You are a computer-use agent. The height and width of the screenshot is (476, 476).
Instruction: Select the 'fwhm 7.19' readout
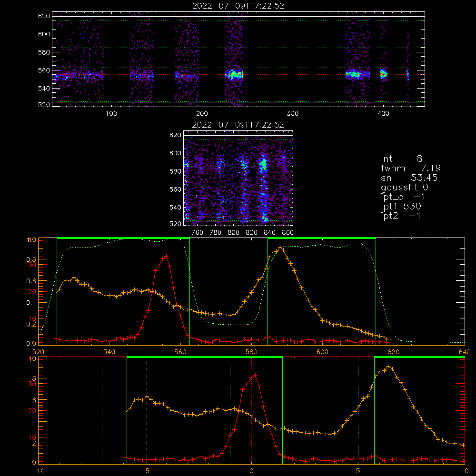(411, 168)
